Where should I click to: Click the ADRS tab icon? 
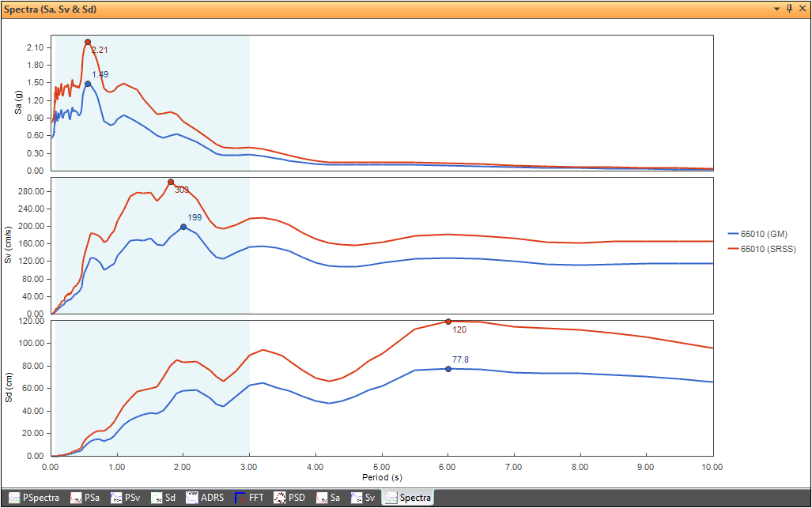192,498
